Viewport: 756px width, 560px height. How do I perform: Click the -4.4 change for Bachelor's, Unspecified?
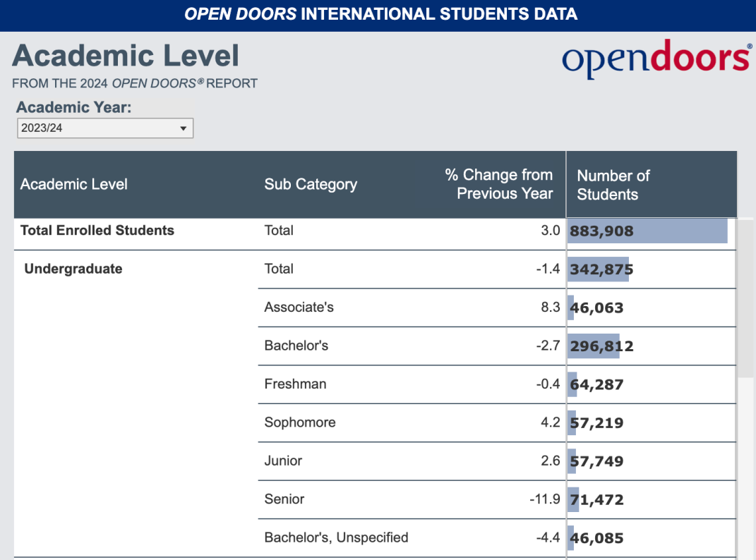point(548,537)
